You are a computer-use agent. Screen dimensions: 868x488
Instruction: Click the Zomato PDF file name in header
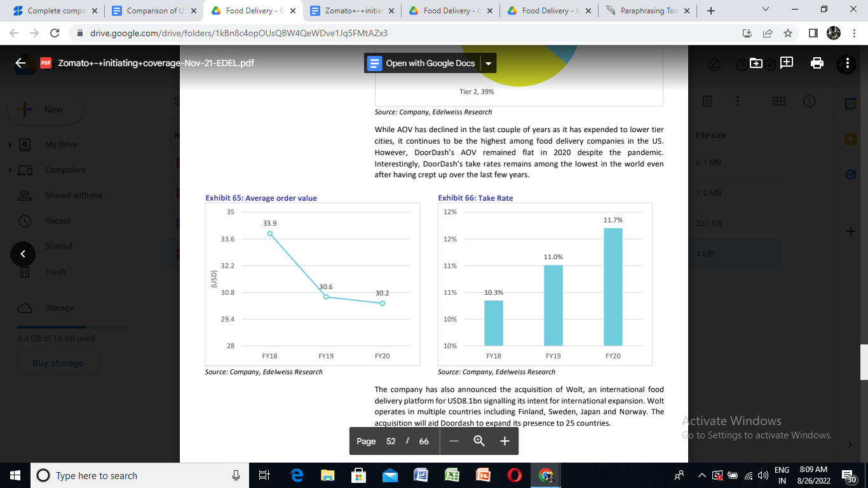[156, 63]
